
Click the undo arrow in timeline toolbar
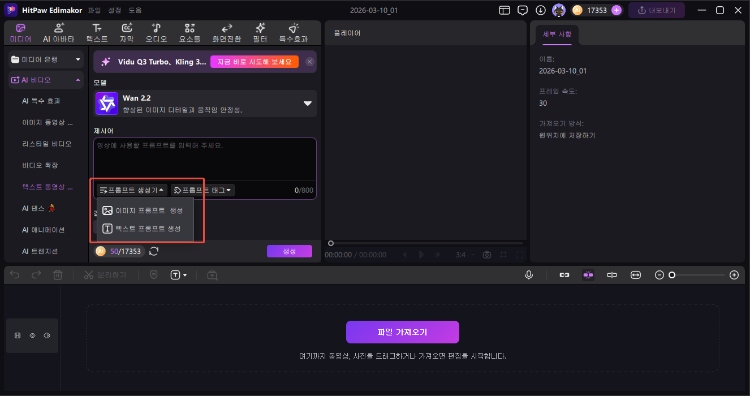tap(15, 275)
